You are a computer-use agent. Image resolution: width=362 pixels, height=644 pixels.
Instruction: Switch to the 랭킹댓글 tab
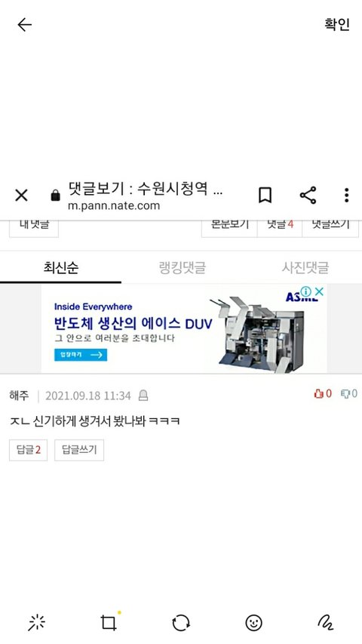pyautogui.click(x=182, y=268)
